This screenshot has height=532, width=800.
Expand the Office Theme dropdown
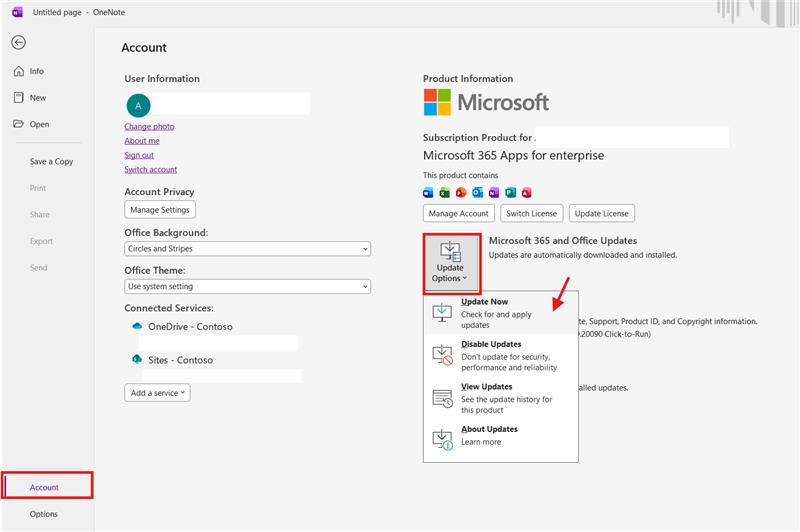point(247,287)
